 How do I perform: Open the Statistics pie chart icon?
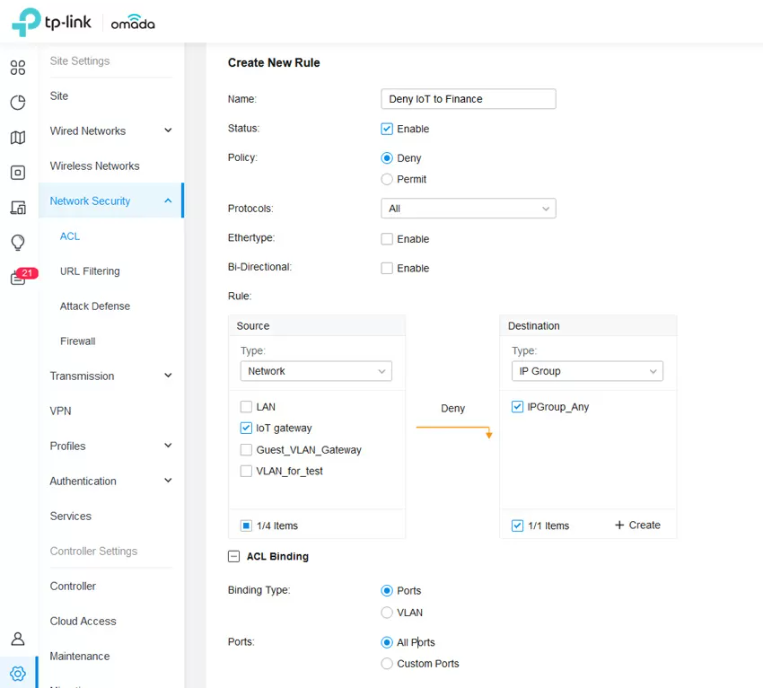coord(18,103)
